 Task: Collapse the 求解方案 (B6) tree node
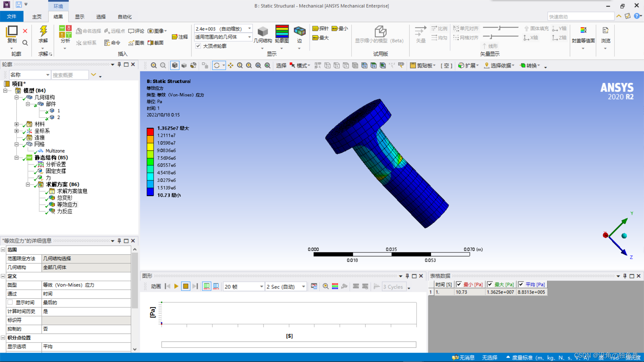(28, 184)
